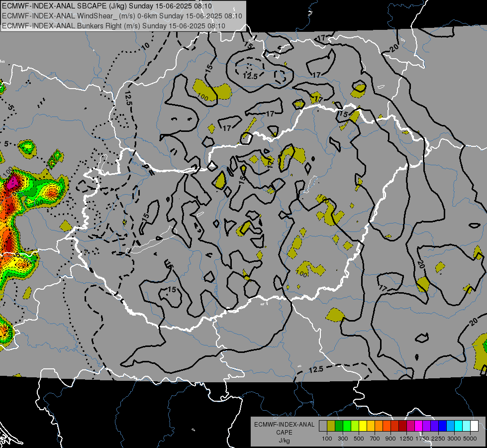Click the indigo swatch in the legend
The height and width of the screenshot is (448, 487).
pos(434,426)
